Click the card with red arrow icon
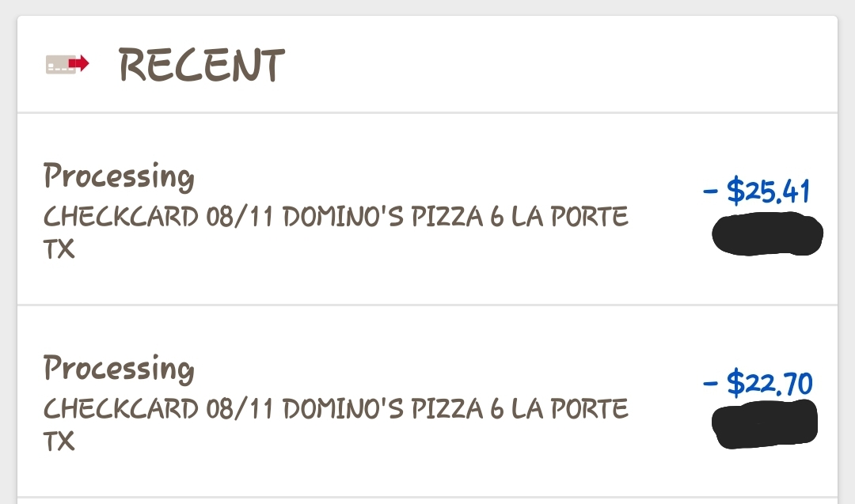Image resolution: width=855 pixels, height=504 pixels. pos(67,64)
